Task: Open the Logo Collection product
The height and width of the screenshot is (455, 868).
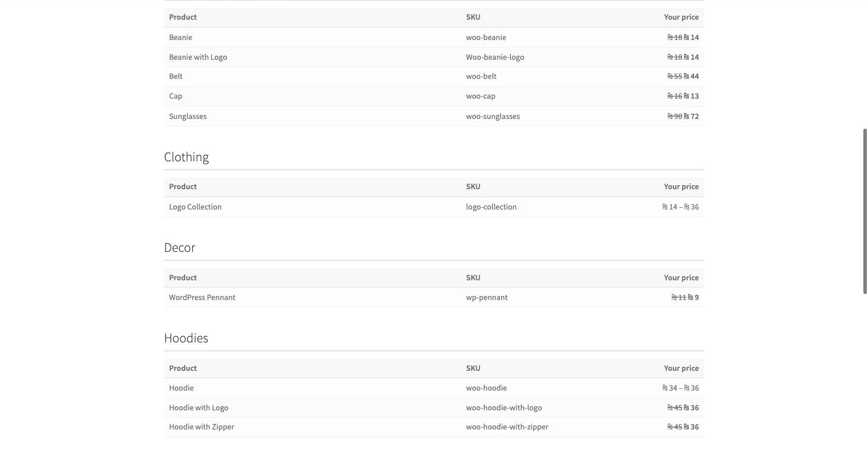Action: (x=195, y=207)
